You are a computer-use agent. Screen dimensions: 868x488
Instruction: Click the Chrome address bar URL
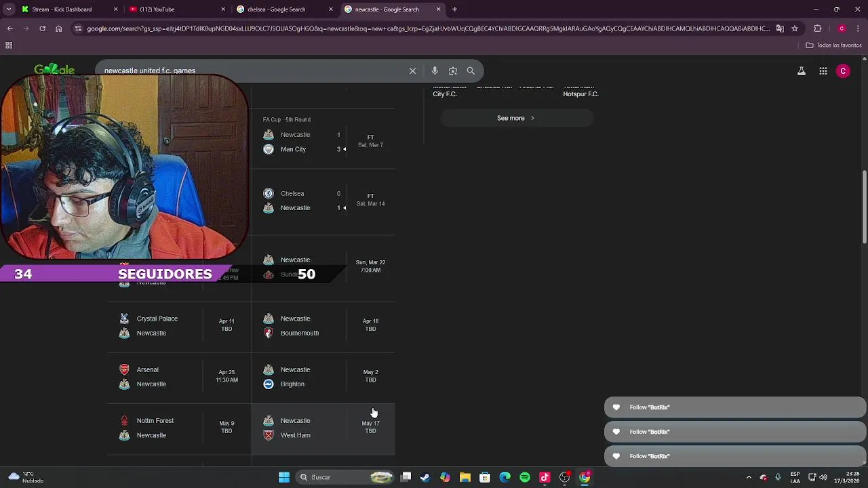click(428, 28)
